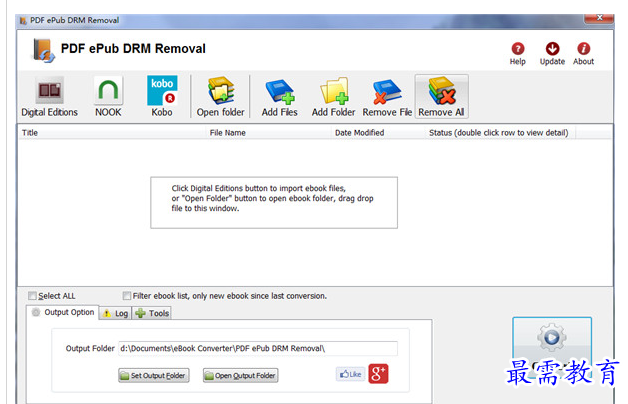Screen dimensions: 628x404
Task: Click the Open folder toolbar icon
Action: (x=220, y=96)
